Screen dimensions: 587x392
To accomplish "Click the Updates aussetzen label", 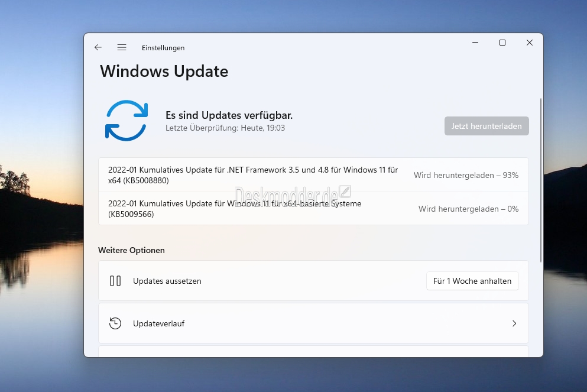I will pos(167,281).
